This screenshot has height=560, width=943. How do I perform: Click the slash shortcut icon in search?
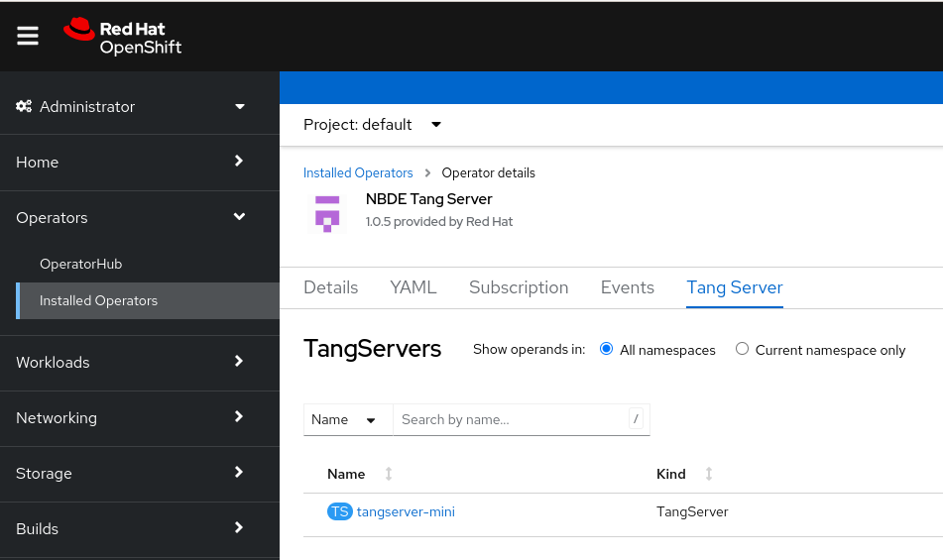pyautogui.click(x=636, y=419)
